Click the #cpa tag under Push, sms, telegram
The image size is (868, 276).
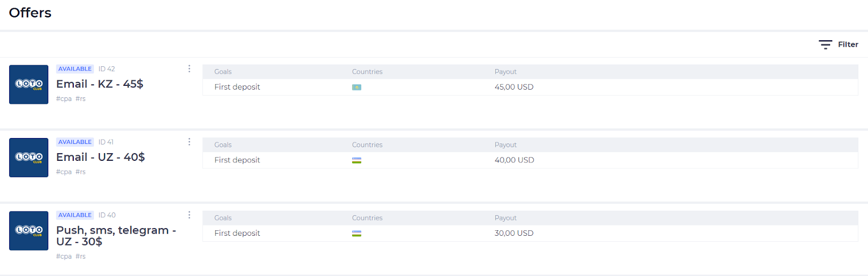[64, 256]
